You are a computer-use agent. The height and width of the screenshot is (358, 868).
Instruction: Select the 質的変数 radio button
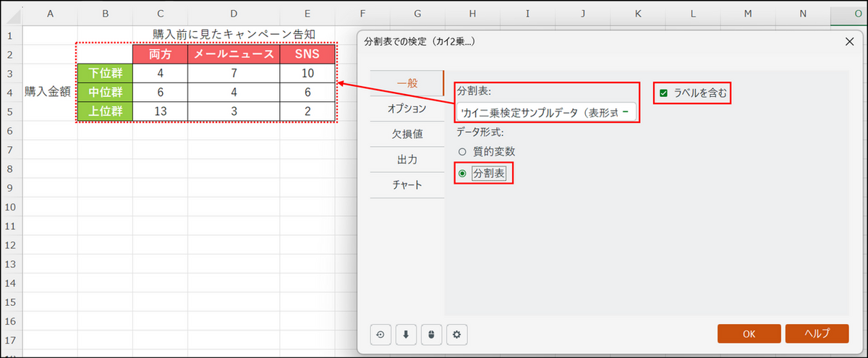point(463,152)
